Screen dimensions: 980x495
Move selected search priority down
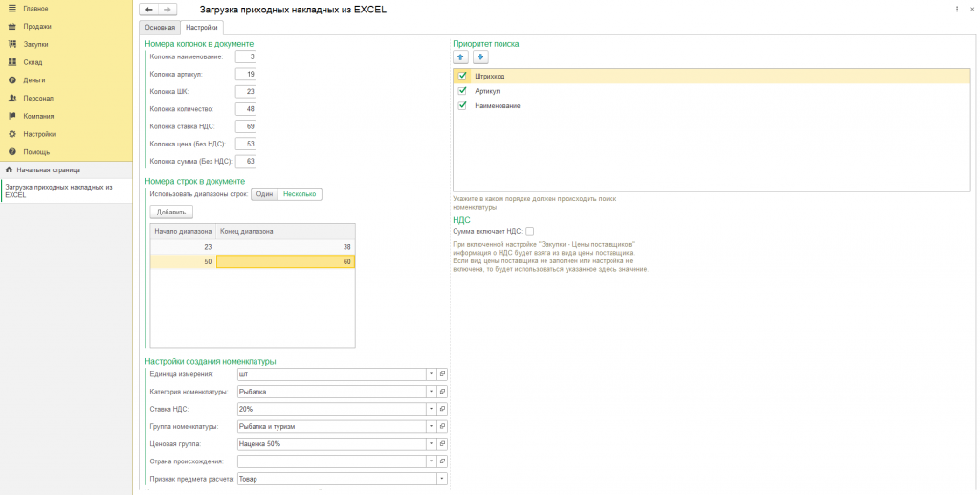(x=480, y=56)
